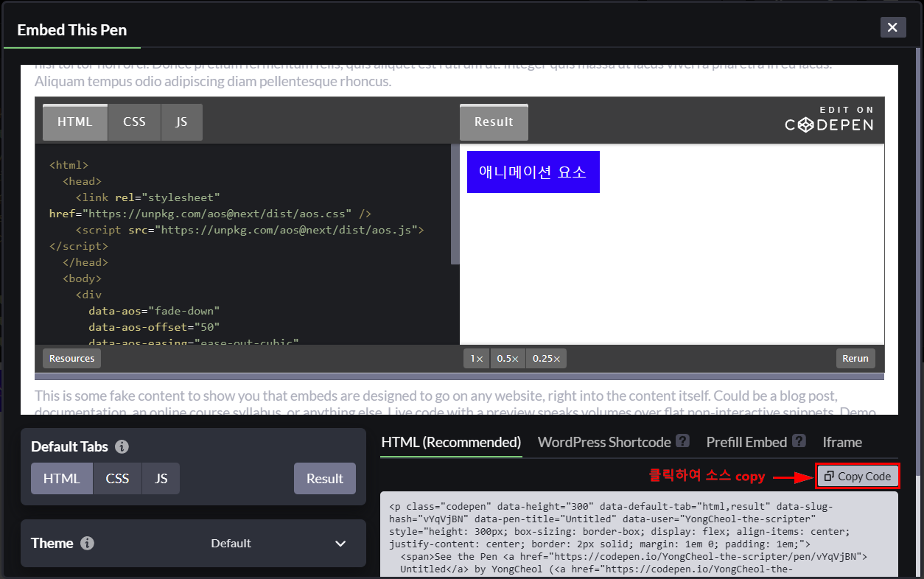
Task: Toggle CSS in Default Tabs
Action: coord(117,478)
